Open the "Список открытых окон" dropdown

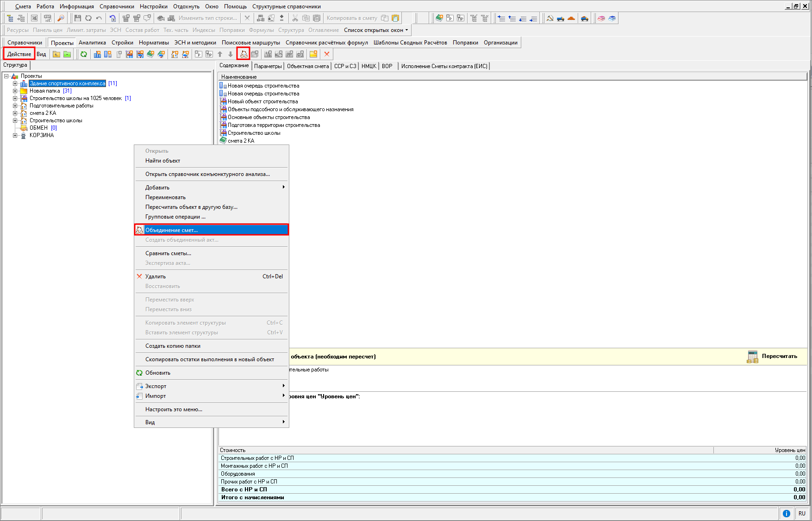tap(376, 30)
